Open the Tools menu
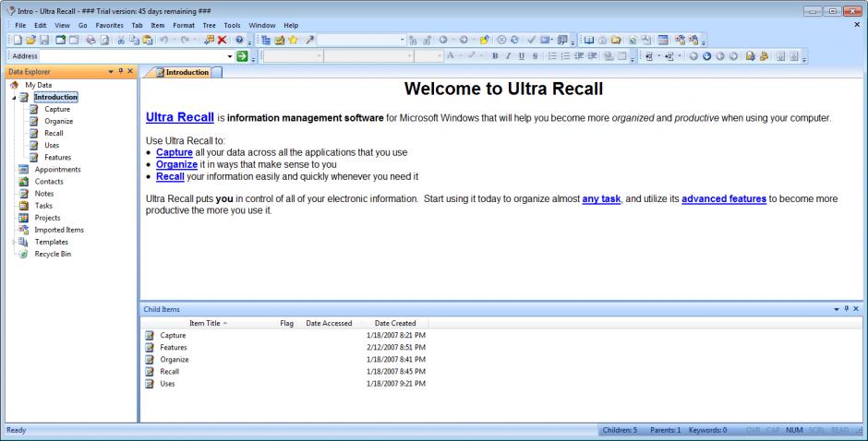 tap(232, 26)
